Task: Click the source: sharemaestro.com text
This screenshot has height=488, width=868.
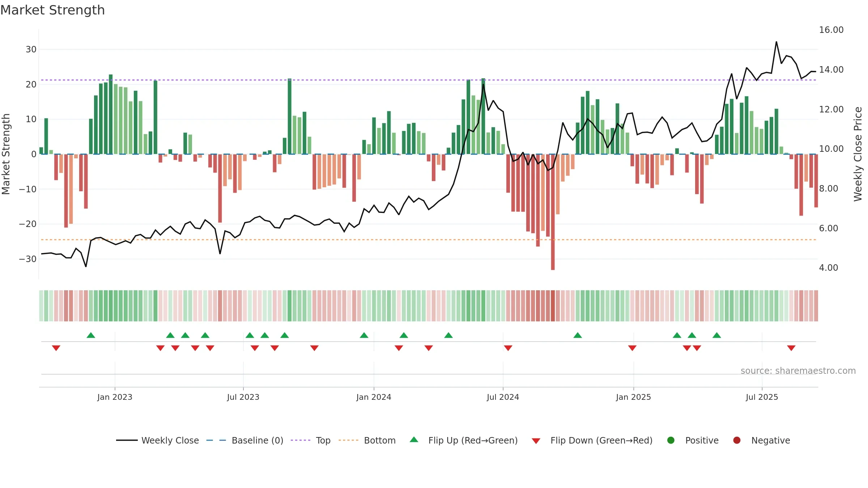Action: point(798,371)
